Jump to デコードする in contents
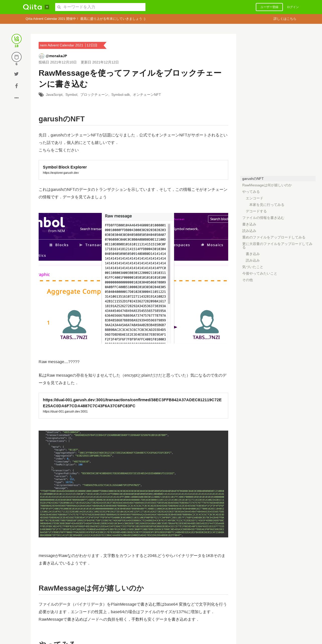 click(256, 211)
